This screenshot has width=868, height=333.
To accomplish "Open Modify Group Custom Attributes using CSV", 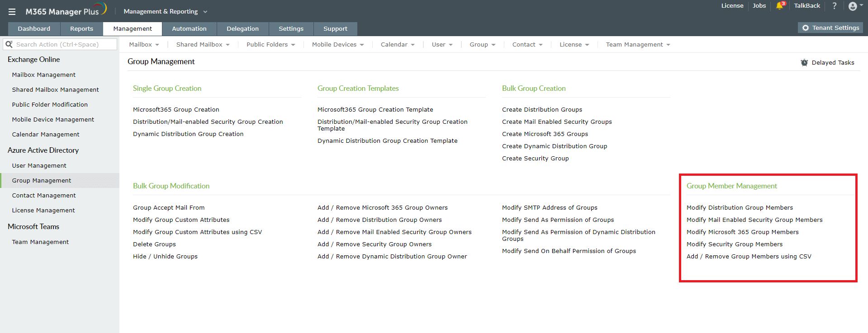I will tap(198, 232).
